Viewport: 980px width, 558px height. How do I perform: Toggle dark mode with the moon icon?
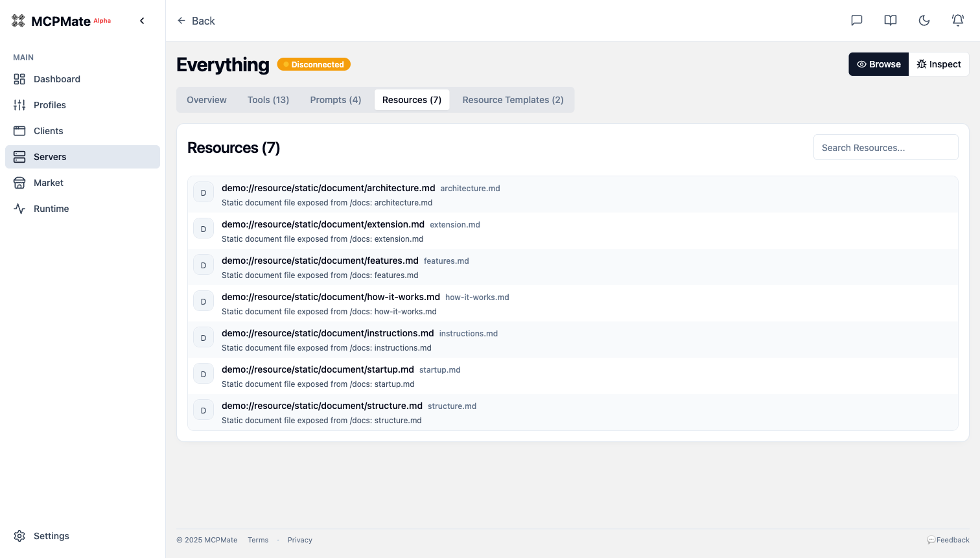[x=924, y=21]
